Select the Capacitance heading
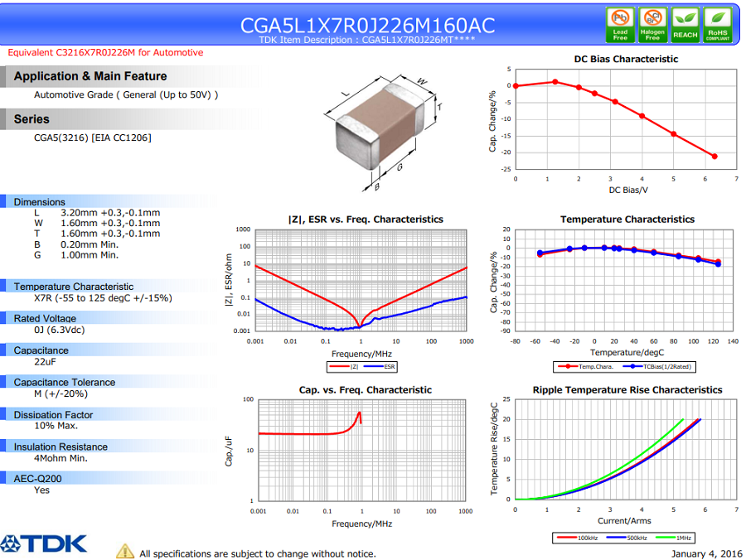This screenshot has height=560, width=746. pyautogui.click(x=41, y=350)
